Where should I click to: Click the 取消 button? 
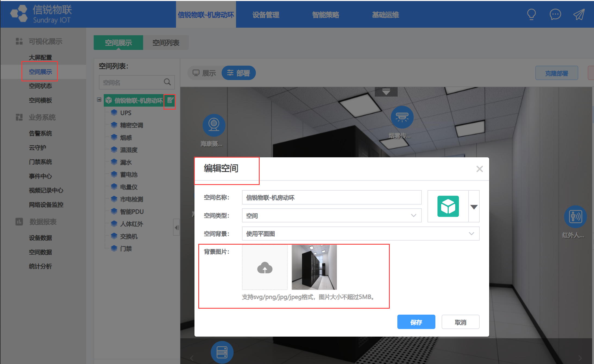(x=460, y=322)
